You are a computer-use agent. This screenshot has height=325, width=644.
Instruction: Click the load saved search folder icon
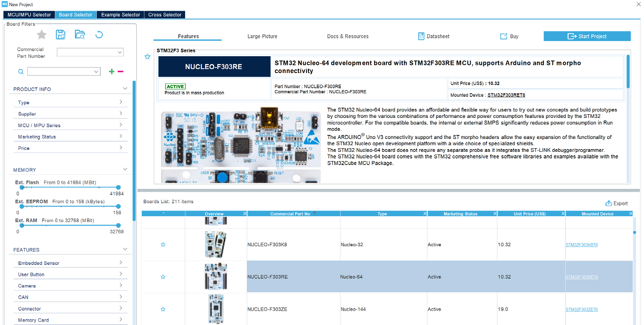(80, 35)
